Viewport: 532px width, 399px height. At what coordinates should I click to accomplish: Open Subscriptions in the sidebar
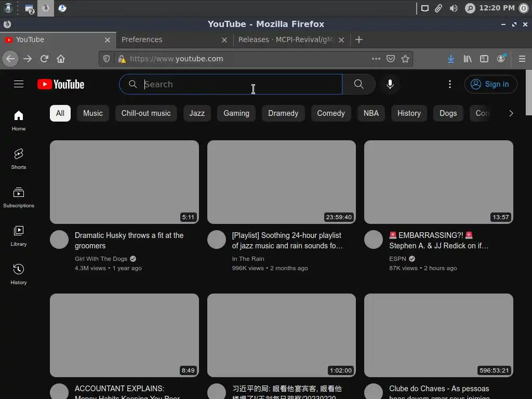(x=19, y=197)
